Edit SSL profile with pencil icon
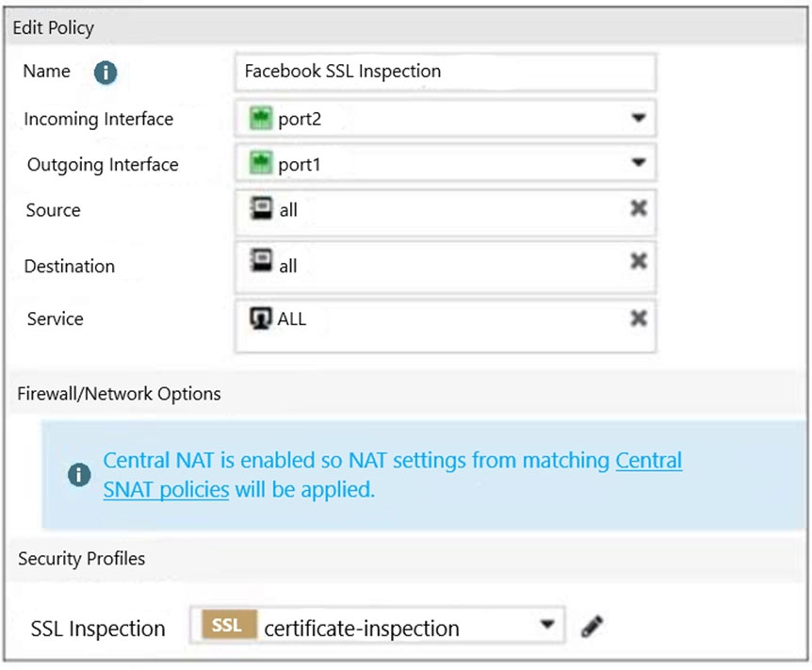 click(x=592, y=626)
